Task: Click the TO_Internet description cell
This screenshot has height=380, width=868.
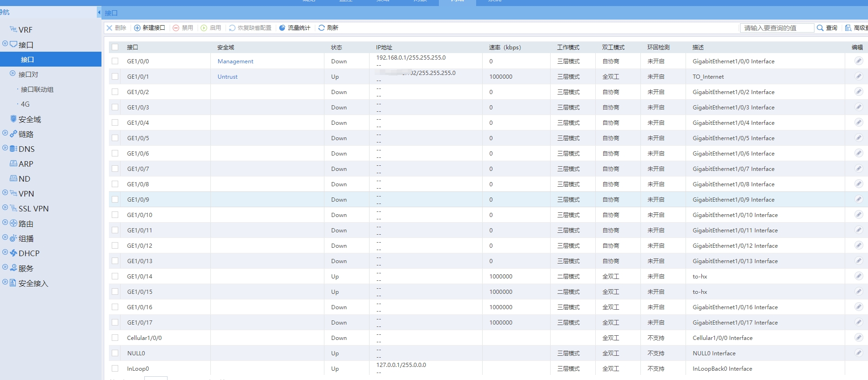Action: point(708,76)
